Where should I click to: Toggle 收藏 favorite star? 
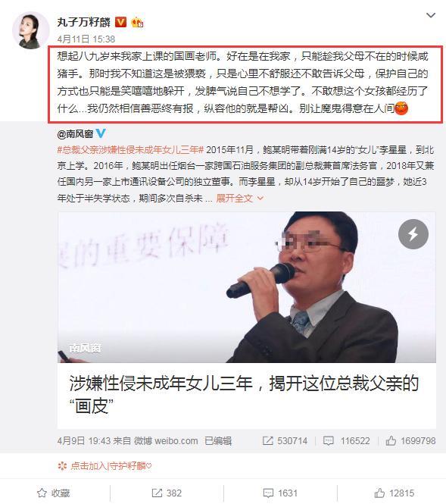pyautogui.click(x=54, y=493)
